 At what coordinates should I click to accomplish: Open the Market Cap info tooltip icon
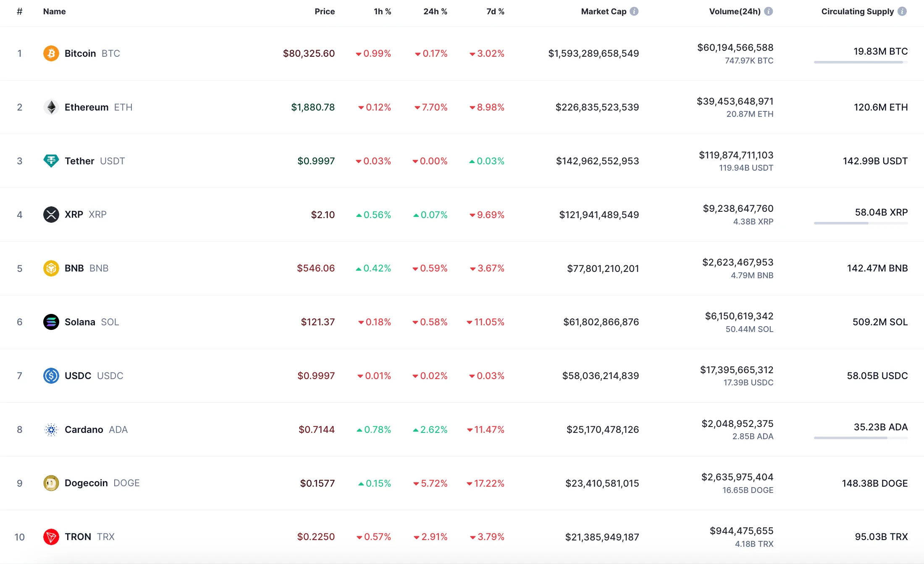tap(634, 11)
